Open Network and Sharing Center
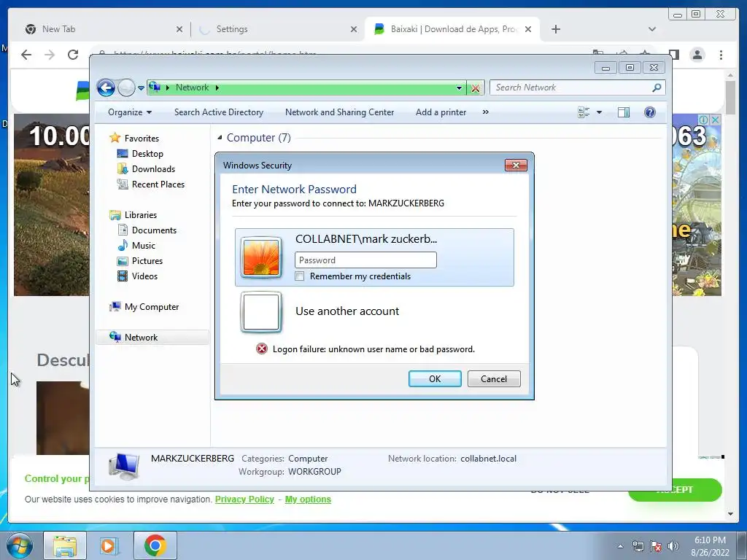This screenshot has width=747, height=560. coord(340,112)
